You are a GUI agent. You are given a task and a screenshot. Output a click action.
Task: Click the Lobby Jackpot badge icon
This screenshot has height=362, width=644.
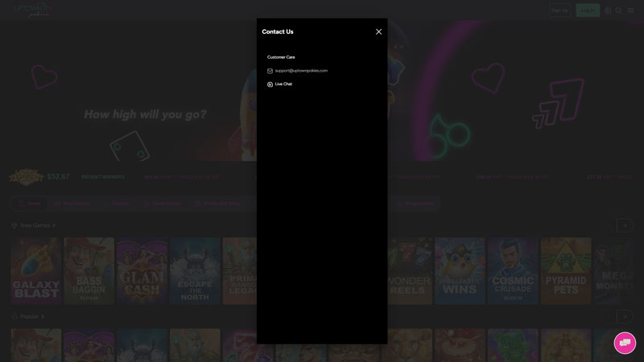(x=27, y=177)
